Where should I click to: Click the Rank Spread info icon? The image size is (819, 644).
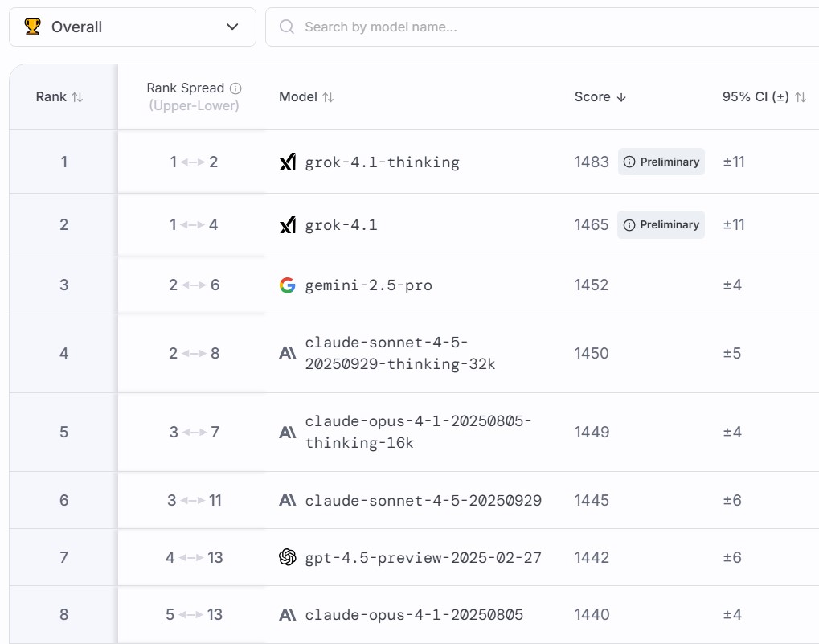pyautogui.click(x=235, y=88)
